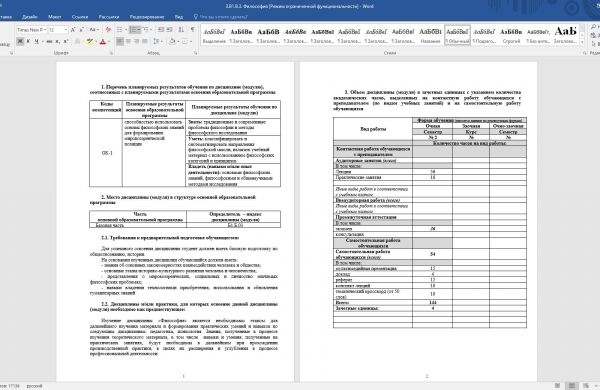
Task: Open font color dropdown arrow
Action: [108, 41]
